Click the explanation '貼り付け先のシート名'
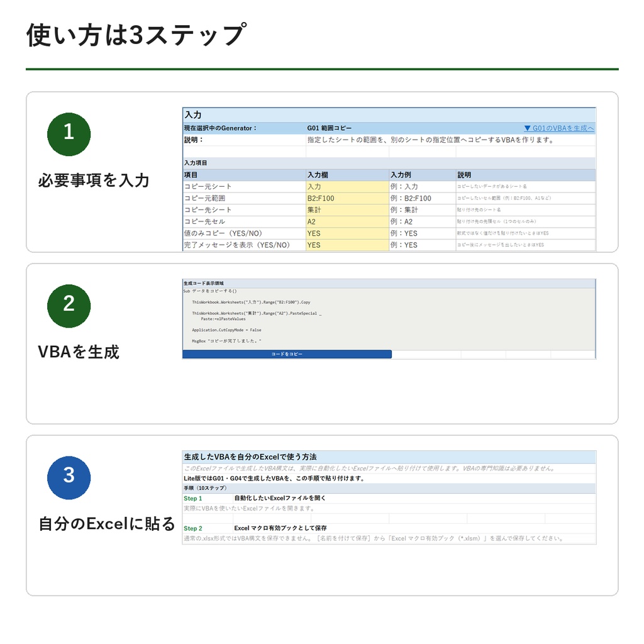 [479, 210]
